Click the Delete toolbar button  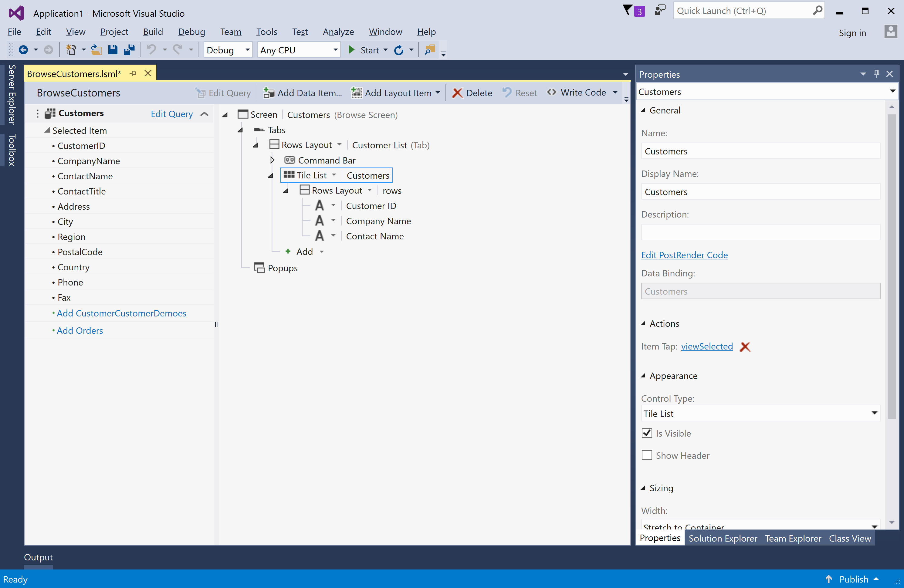coord(472,93)
